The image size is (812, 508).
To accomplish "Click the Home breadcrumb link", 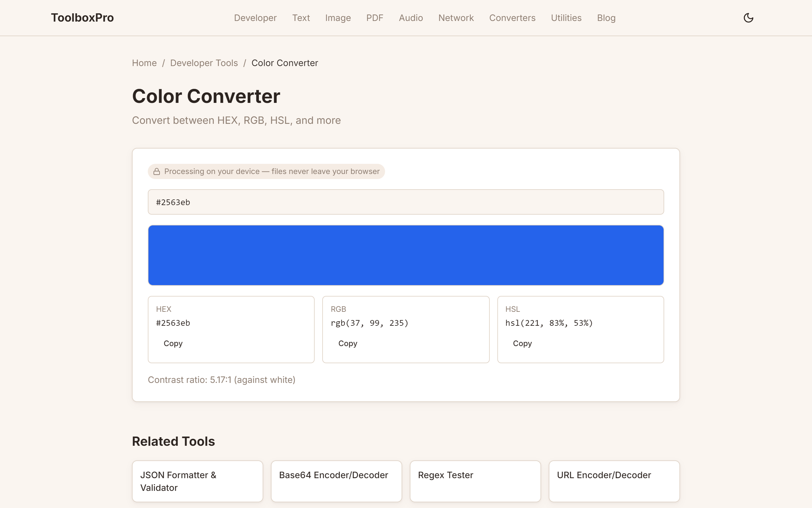I will [144, 63].
